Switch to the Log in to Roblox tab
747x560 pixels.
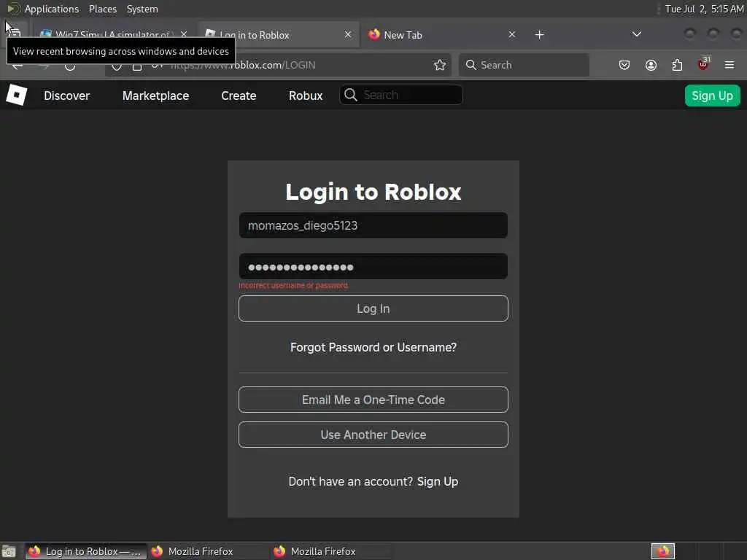coord(279,35)
